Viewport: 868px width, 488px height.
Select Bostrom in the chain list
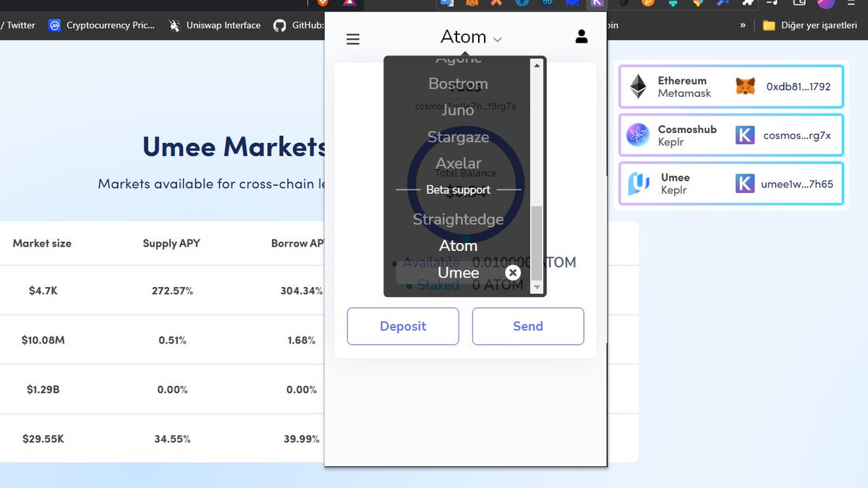(x=458, y=83)
